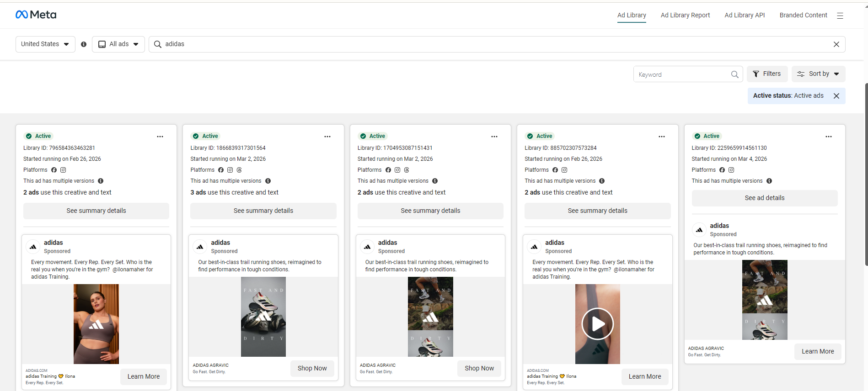Open options menu for ad 2259659914561130

829,137
